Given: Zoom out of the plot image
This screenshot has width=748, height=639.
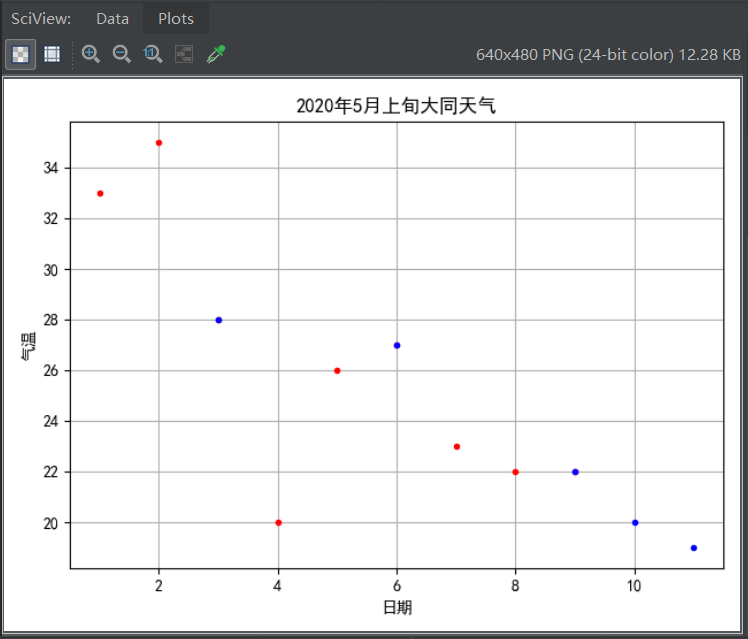Looking at the screenshot, I should point(121,54).
